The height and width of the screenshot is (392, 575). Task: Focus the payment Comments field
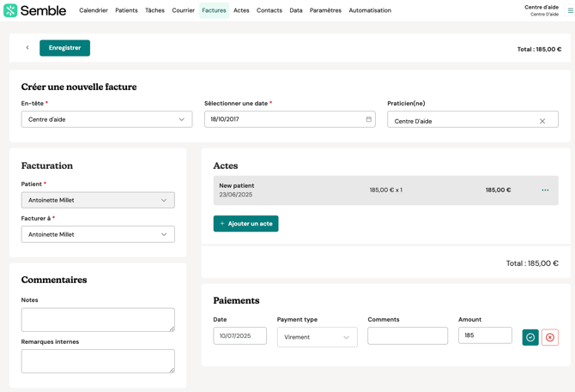tap(408, 336)
